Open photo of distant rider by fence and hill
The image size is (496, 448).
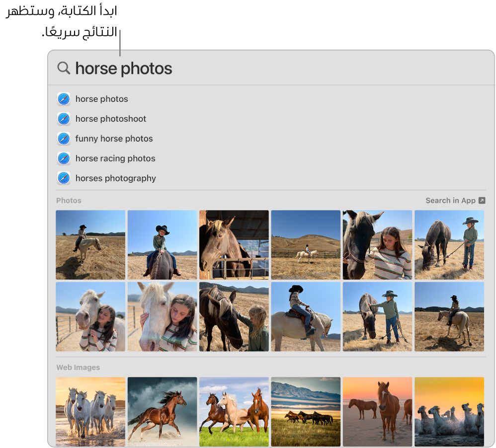tap(306, 245)
